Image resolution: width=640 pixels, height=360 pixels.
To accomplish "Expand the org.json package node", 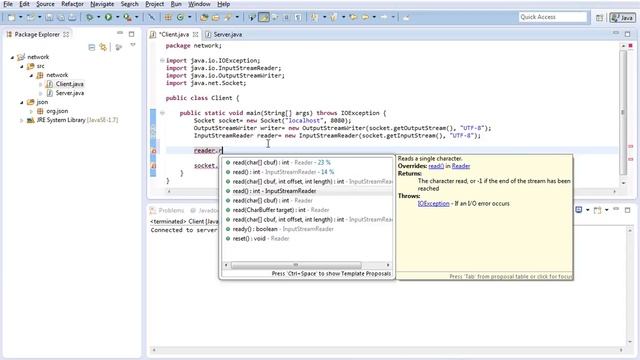I will tap(31, 111).
